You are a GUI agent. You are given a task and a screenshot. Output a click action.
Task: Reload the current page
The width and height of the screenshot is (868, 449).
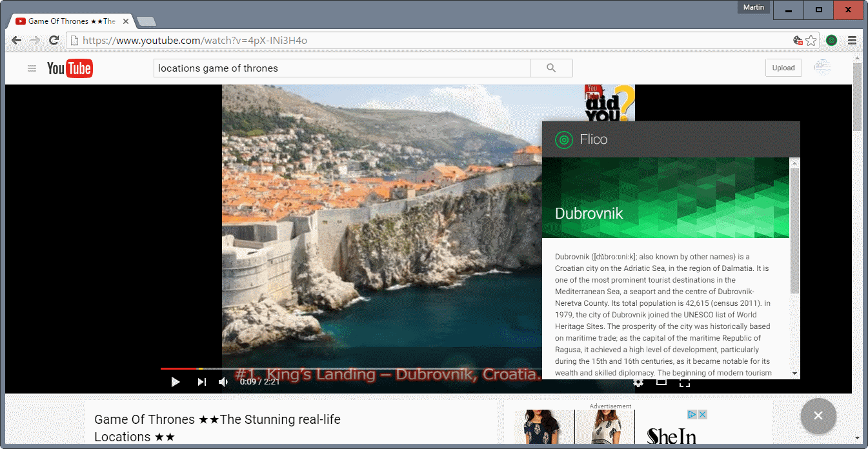54,40
